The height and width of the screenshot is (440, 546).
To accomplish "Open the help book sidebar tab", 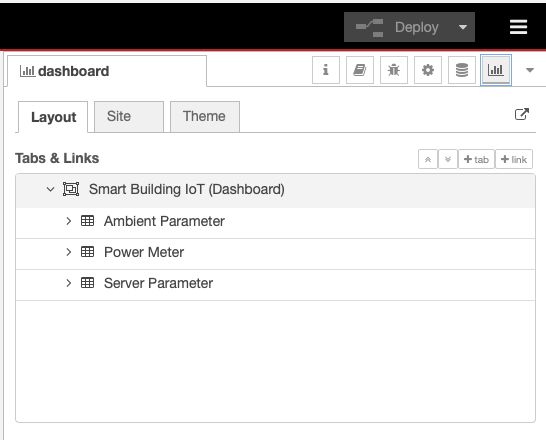I will (x=360, y=70).
